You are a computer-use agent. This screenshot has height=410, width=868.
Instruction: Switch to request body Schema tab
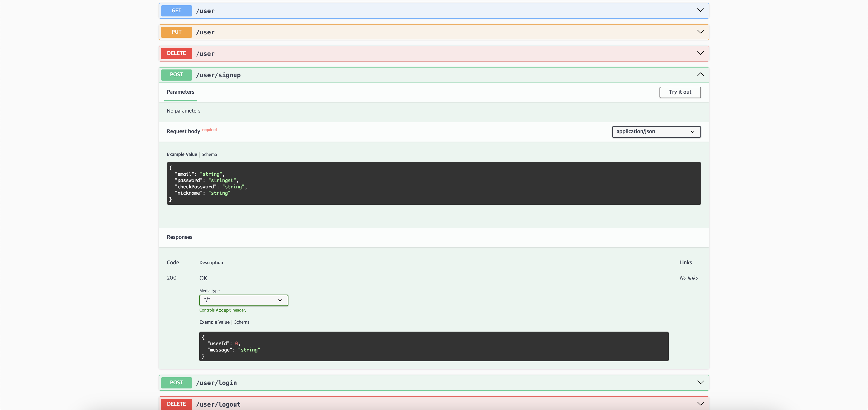[x=209, y=154]
